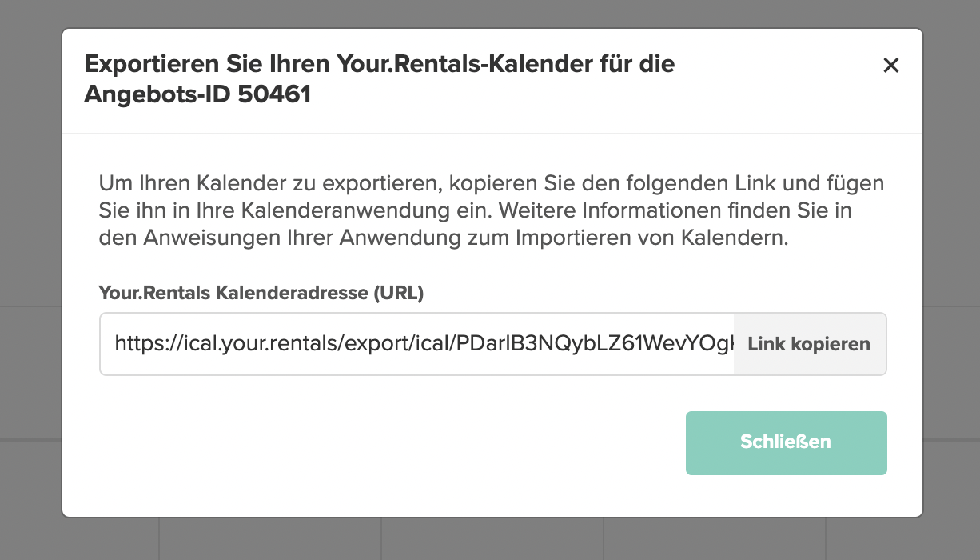Click the grey Link kopieren button beside the URL
The height and width of the screenshot is (560, 980).
coord(809,344)
